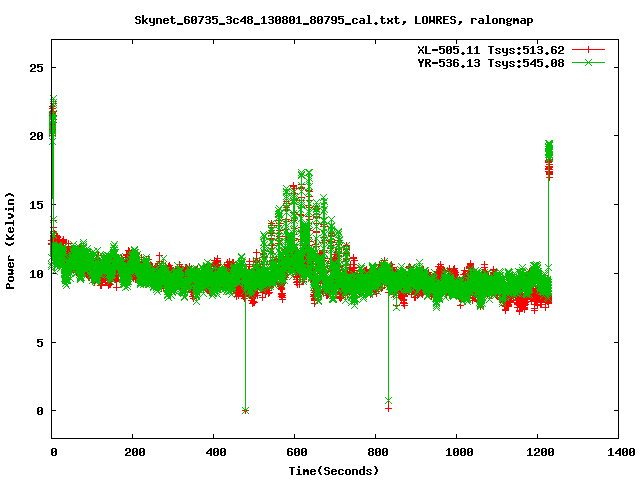The width and height of the screenshot is (640, 480).
Task: Click the x-axis tick label 800
Action: tap(378, 452)
